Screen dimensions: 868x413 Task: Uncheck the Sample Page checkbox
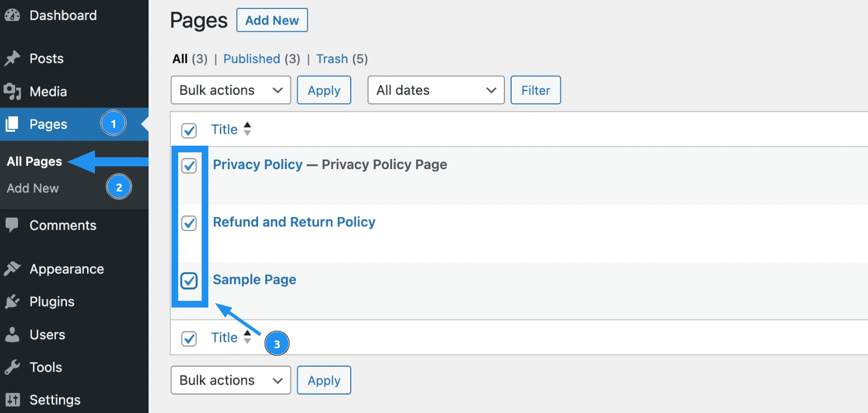tap(189, 281)
